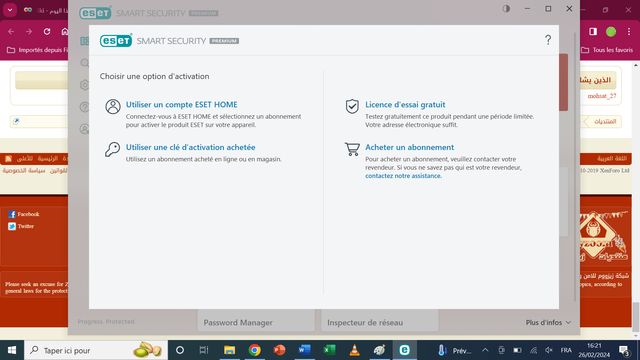Open browser three-dot menu

click(629, 31)
